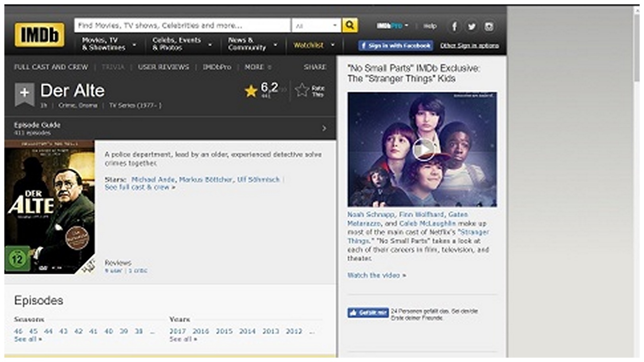Screen dimensions: 644x362
Task: Click SHARE on the title bar
Action: [315, 67]
